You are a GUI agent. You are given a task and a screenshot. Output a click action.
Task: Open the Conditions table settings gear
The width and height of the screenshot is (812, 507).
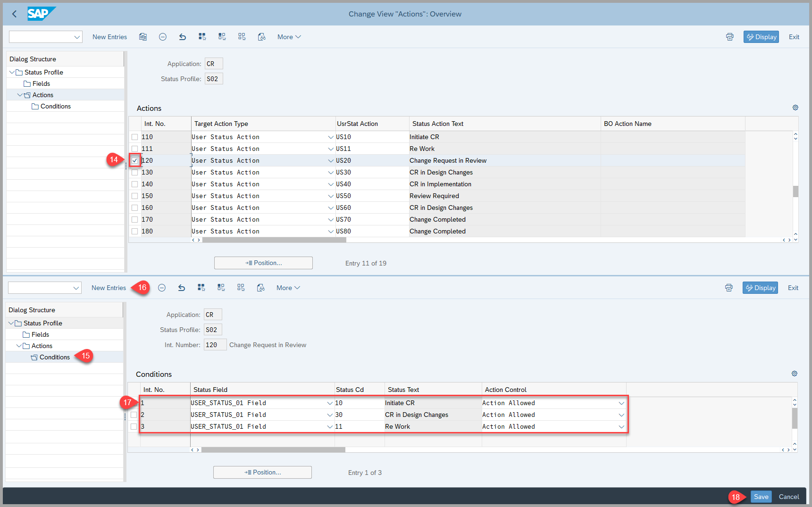794,374
